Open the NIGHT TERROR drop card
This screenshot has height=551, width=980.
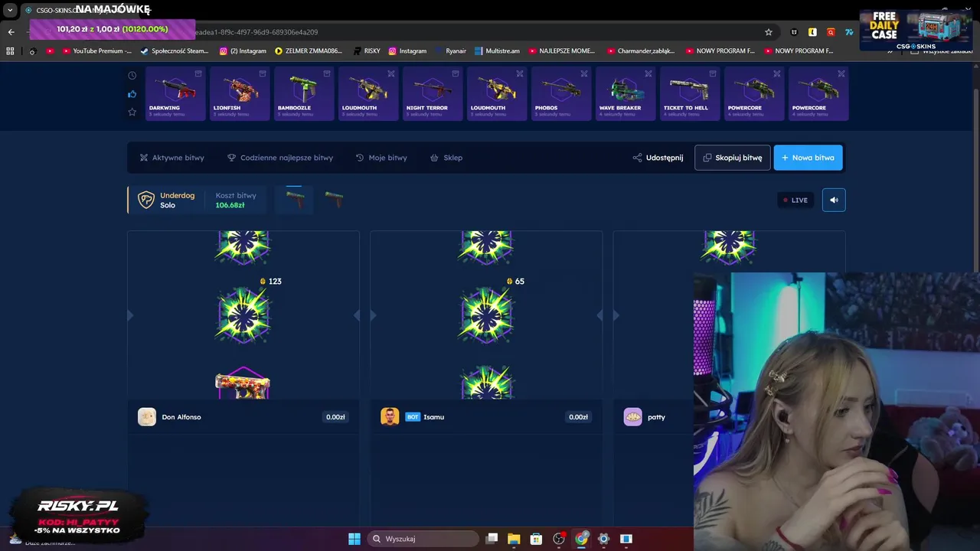click(433, 93)
